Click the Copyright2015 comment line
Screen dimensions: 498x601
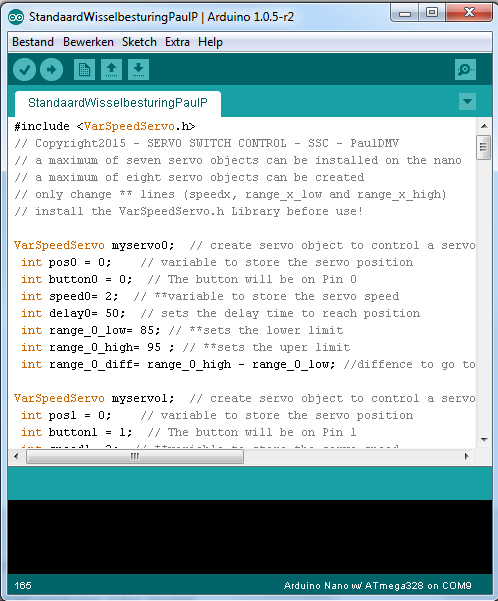click(x=207, y=143)
